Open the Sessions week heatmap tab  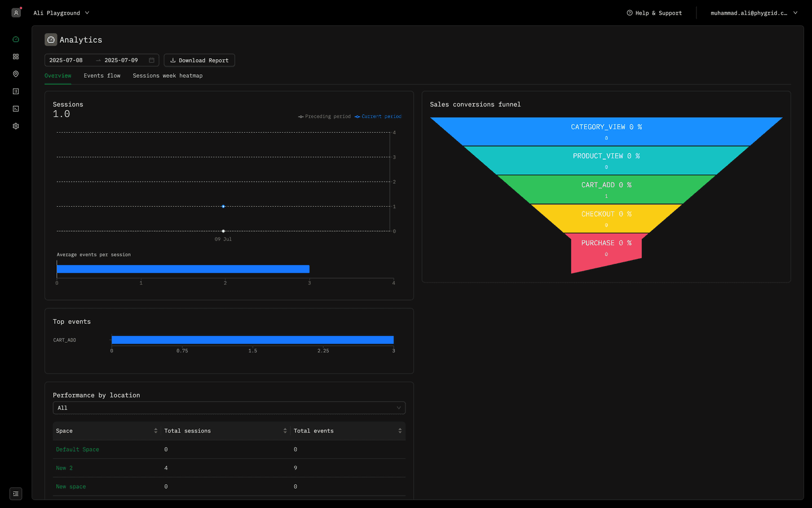click(167, 76)
